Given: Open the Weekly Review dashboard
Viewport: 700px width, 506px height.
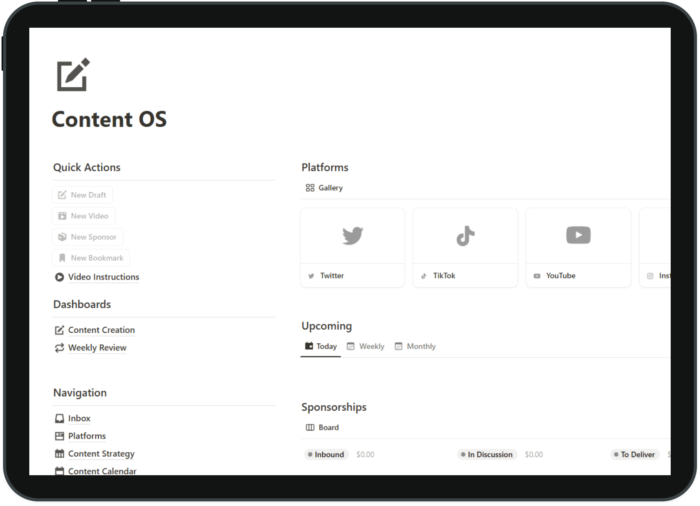Looking at the screenshot, I should [97, 348].
